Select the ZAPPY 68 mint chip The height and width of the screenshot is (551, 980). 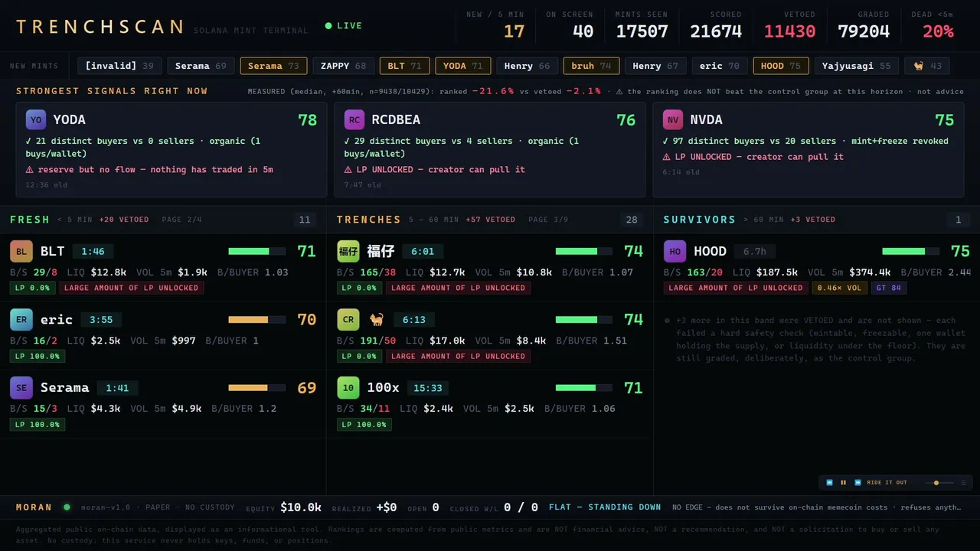pos(343,66)
